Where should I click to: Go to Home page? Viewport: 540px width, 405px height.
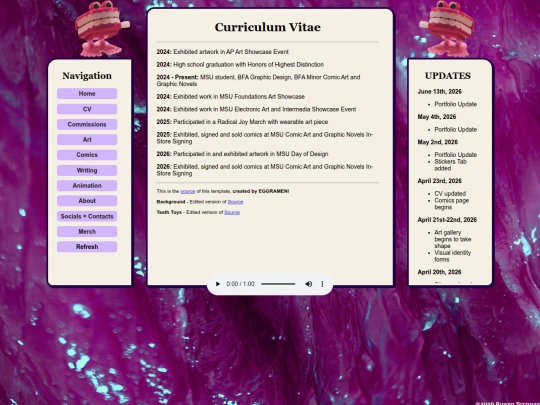click(x=87, y=94)
